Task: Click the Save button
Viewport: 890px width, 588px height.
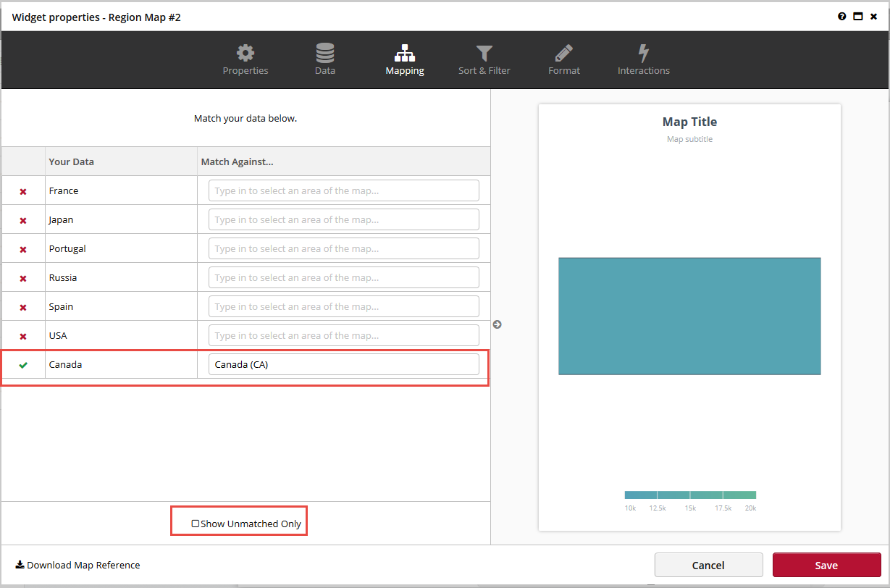Action: [x=826, y=565]
